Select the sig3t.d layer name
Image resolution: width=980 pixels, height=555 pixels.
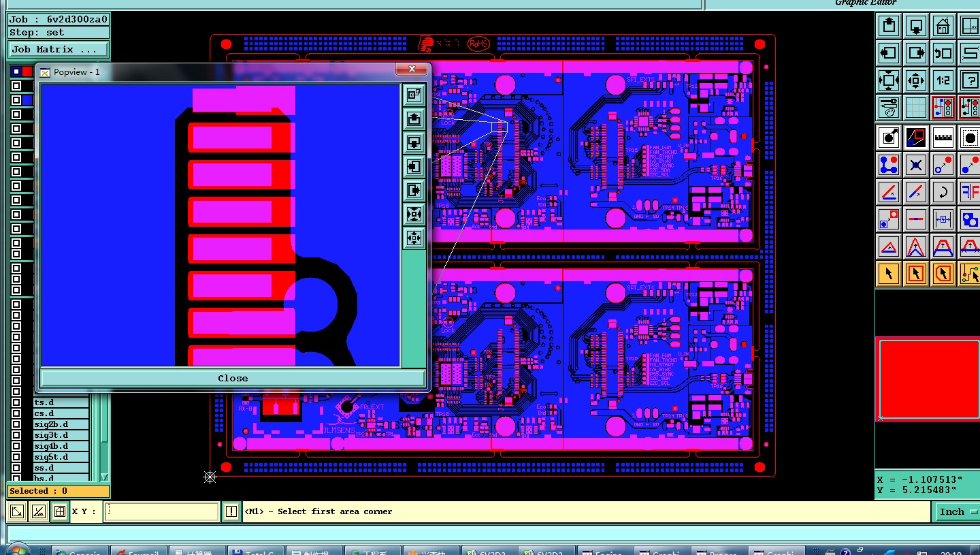coord(61,435)
